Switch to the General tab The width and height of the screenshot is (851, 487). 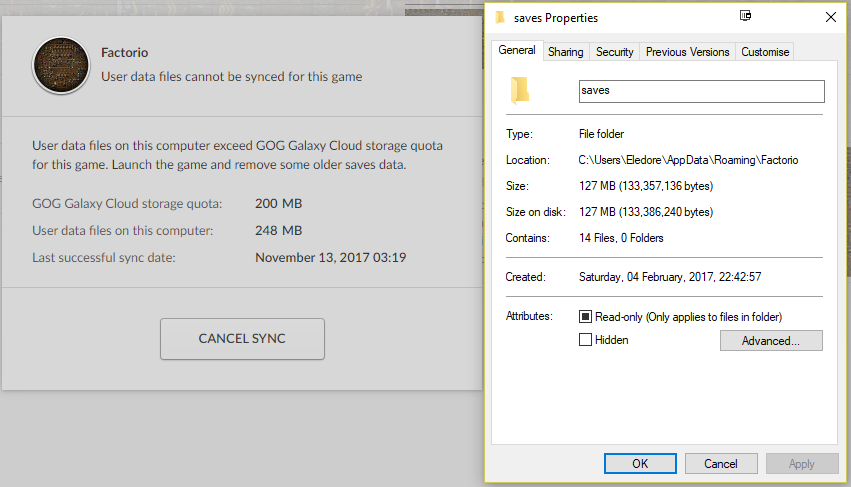[517, 50]
